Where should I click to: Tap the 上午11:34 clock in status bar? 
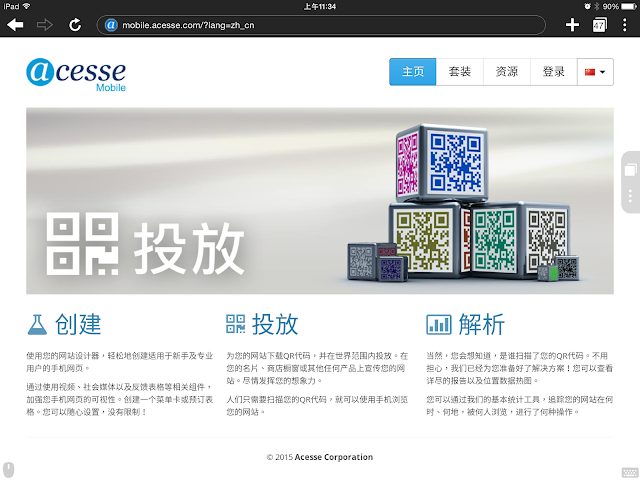pos(320,7)
